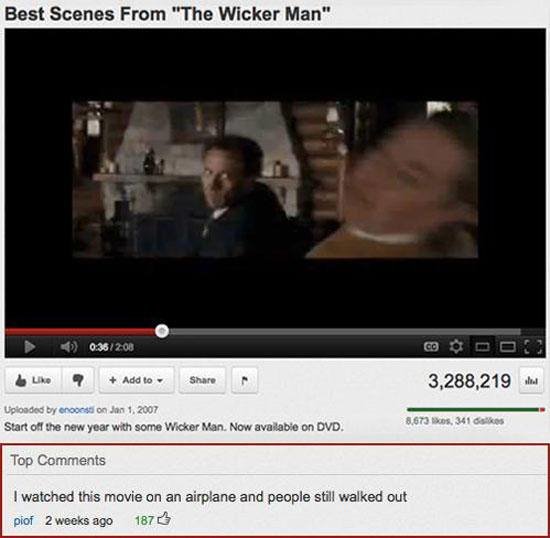Open the uploader's channel link
The height and width of the screenshot is (538, 550).
click(76, 410)
